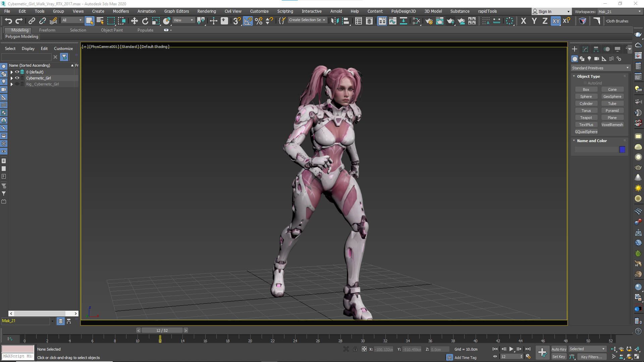Create a Box primitive
Screen dimensions: 644x362
(586, 89)
